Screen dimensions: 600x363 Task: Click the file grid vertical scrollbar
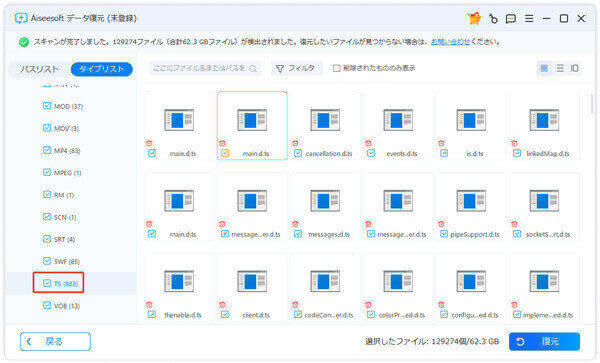click(x=592, y=103)
